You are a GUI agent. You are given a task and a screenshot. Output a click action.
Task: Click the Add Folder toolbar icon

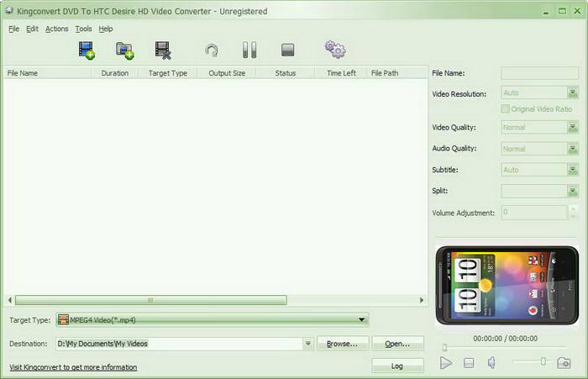tap(125, 50)
